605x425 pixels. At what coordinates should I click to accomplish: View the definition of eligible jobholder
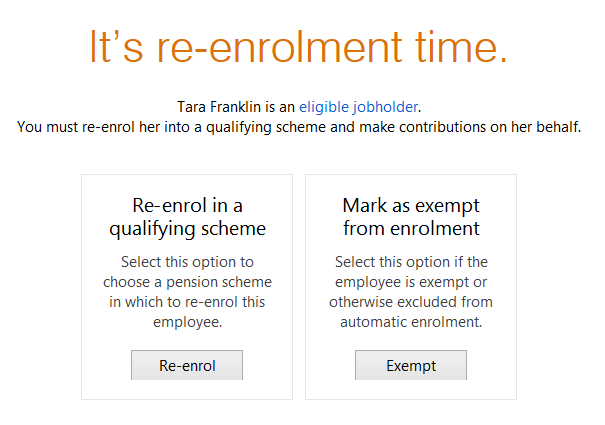tap(359, 106)
